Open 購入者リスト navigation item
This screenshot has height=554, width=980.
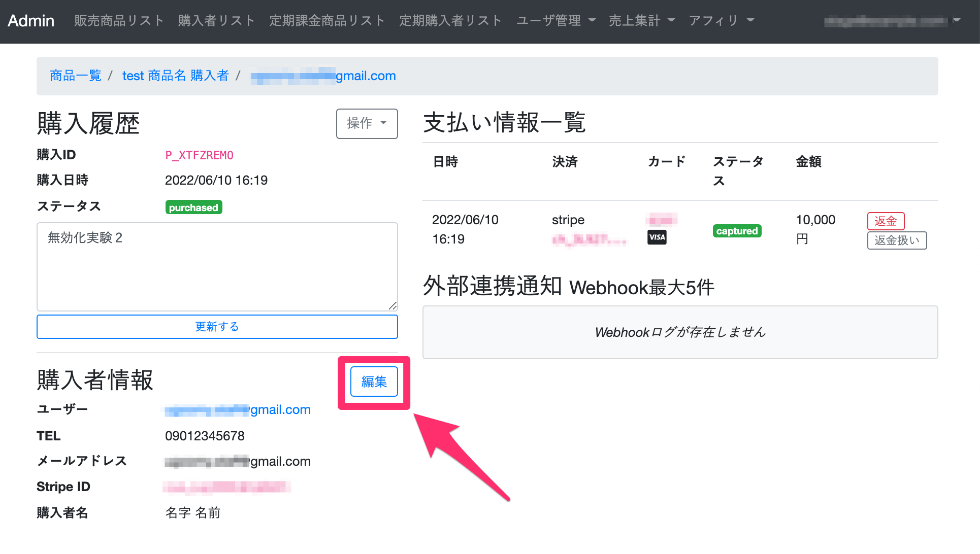216,21
